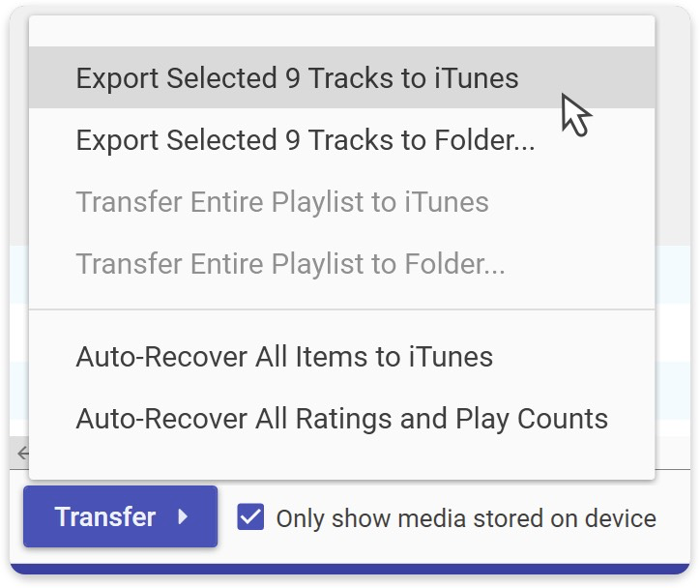Click the triangle arrow icon on Transfer button

[183, 516]
